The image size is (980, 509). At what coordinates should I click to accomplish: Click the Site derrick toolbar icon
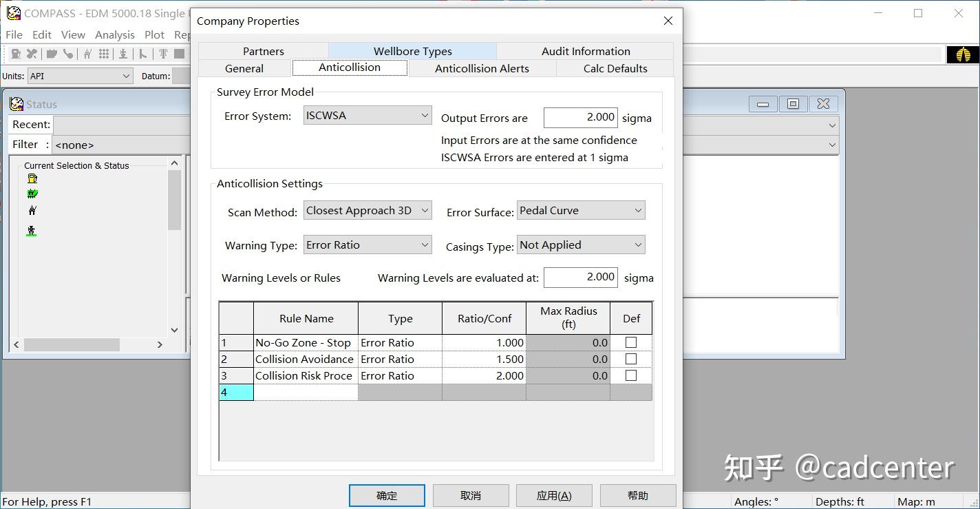coord(87,54)
